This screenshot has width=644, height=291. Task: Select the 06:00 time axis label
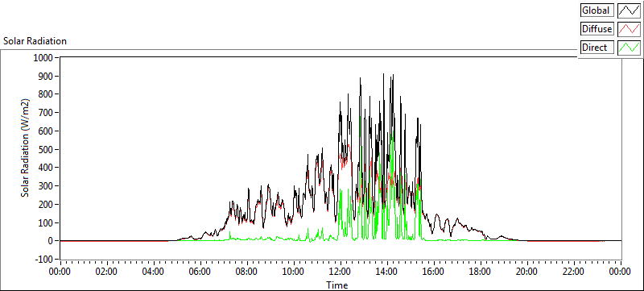pyautogui.click(x=200, y=272)
